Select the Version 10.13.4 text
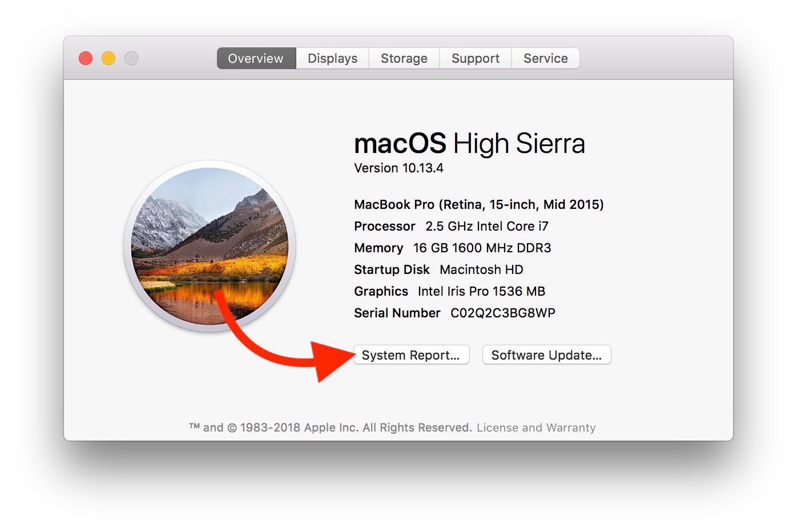The height and width of the screenshot is (532, 797). click(398, 168)
